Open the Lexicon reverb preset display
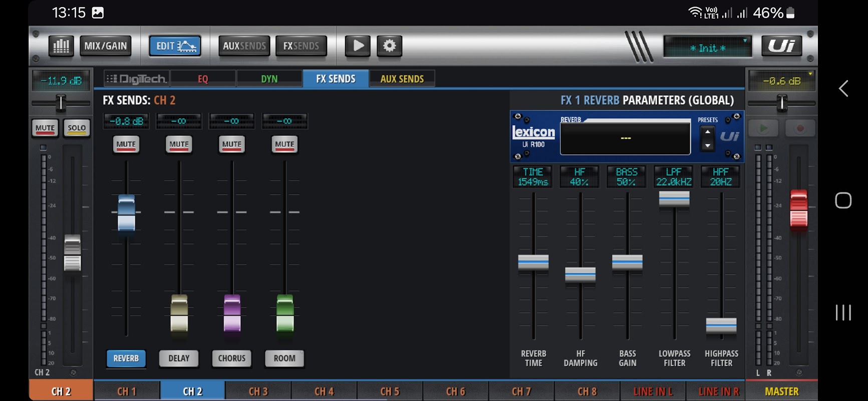The width and height of the screenshot is (868, 401). click(x=625, y=138)
